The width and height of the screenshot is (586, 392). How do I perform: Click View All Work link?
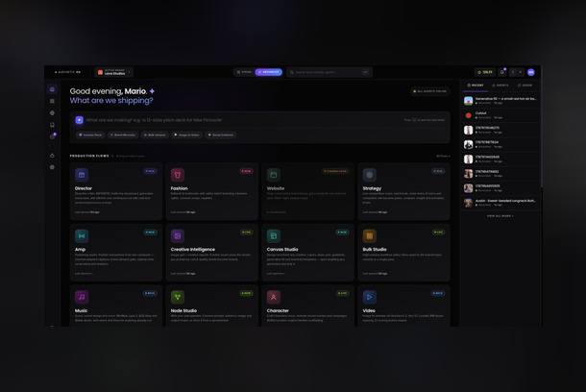501,216
